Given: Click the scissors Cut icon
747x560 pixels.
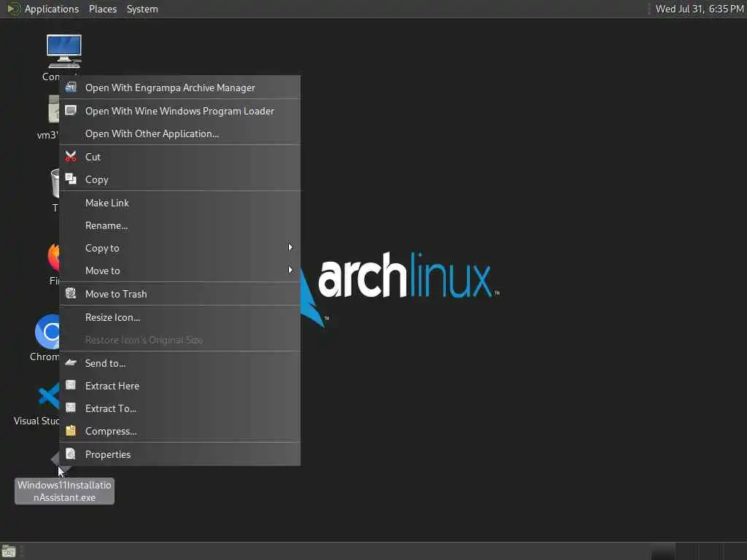Looking at the screenshot, I should point(71,156).
